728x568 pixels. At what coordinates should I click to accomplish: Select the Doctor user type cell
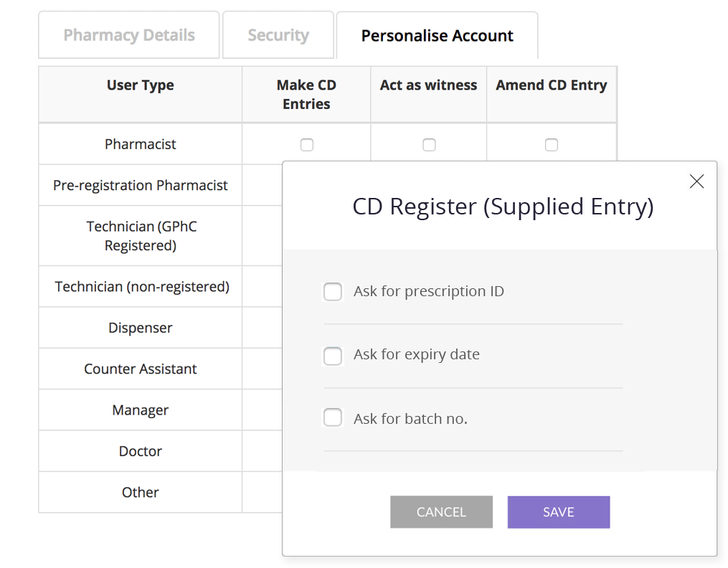click(141, 451)
